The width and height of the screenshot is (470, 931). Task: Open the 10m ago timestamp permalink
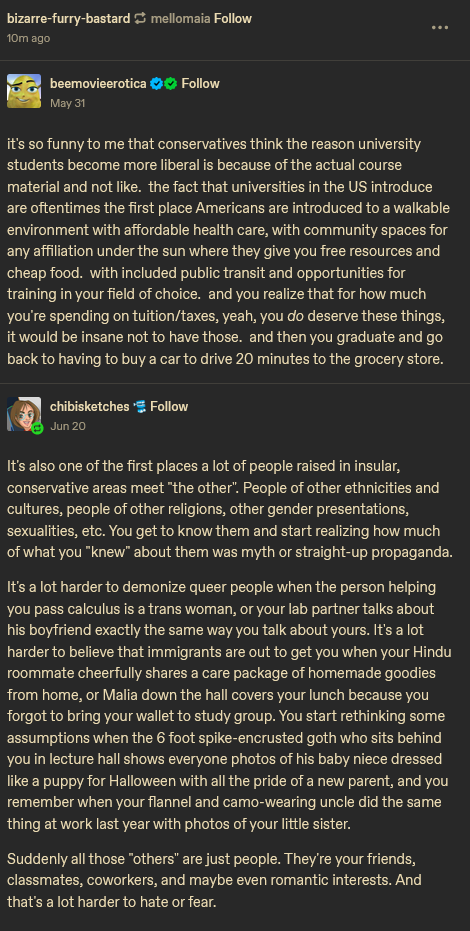click(28, 39)
